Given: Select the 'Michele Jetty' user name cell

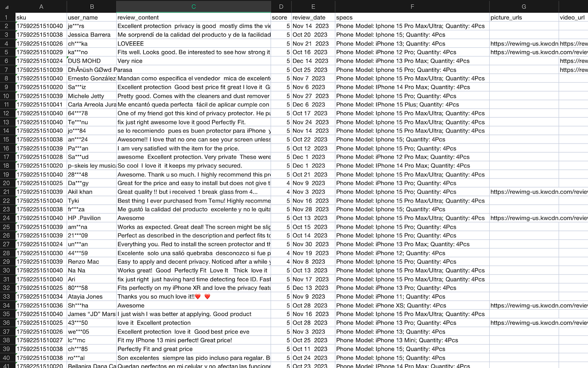Looking at the screenshot, I should 91,96.
